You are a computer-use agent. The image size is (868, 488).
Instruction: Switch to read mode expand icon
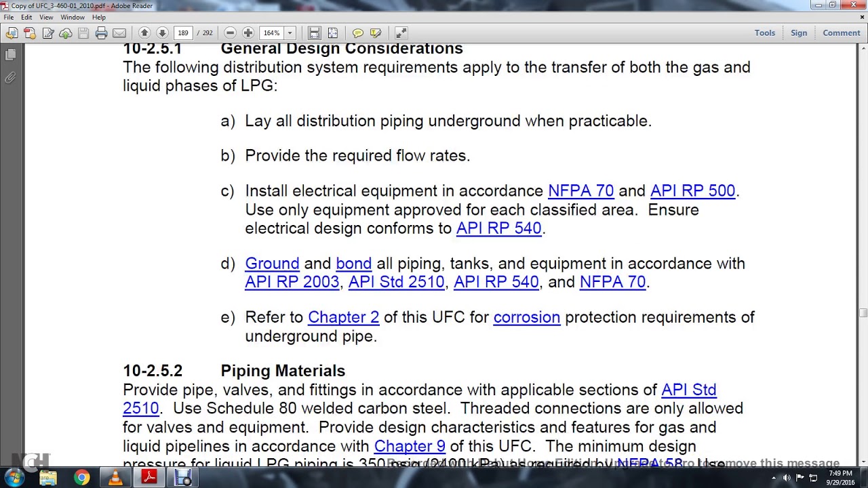pyautogui.click(x=401, y=33)
